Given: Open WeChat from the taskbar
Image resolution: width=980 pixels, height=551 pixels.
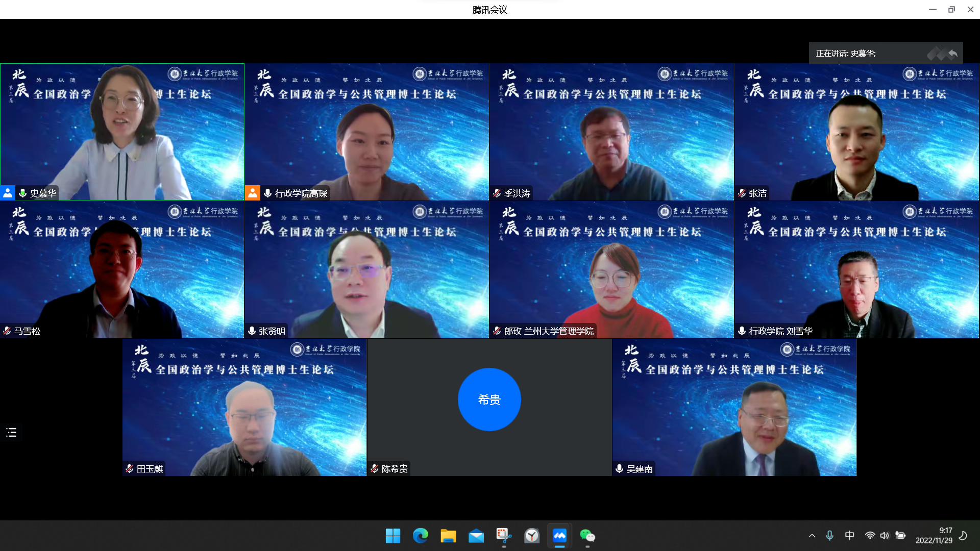Looking at the screenshot, I should point(587,536).
